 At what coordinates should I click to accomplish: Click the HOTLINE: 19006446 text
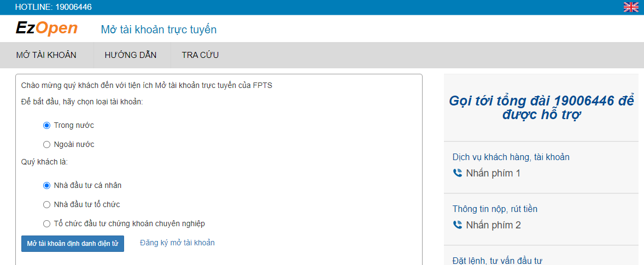point(54,7)
